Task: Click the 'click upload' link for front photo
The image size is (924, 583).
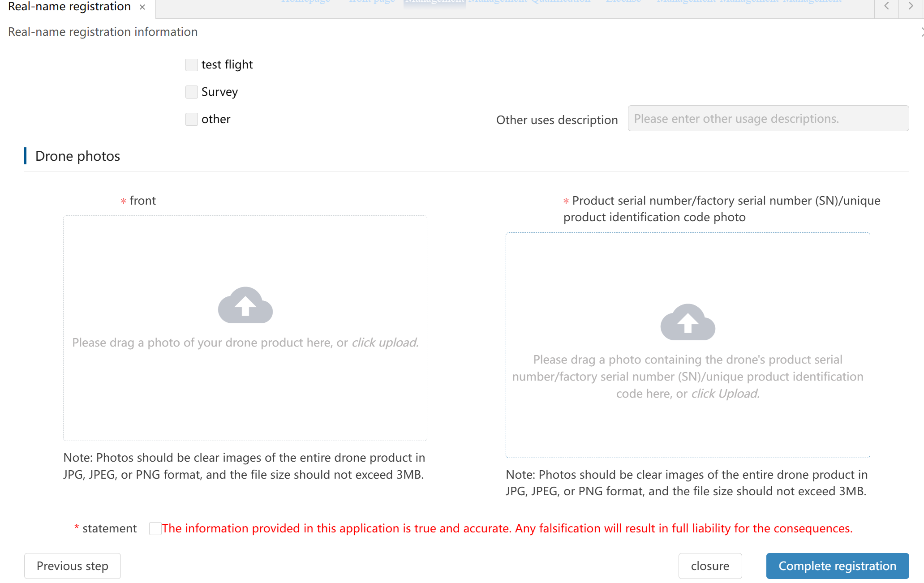Action: point(385,343)
